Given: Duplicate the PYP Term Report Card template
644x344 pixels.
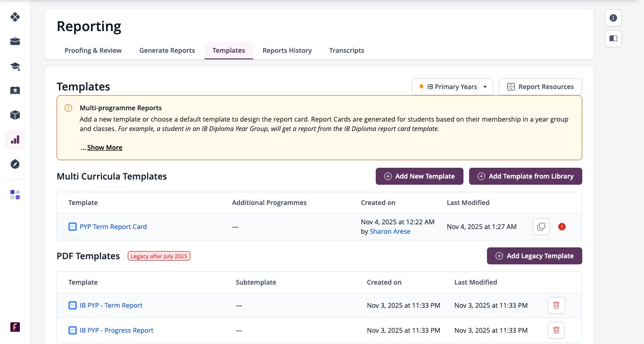Looking at the screenshot, I should click(541, 227).
